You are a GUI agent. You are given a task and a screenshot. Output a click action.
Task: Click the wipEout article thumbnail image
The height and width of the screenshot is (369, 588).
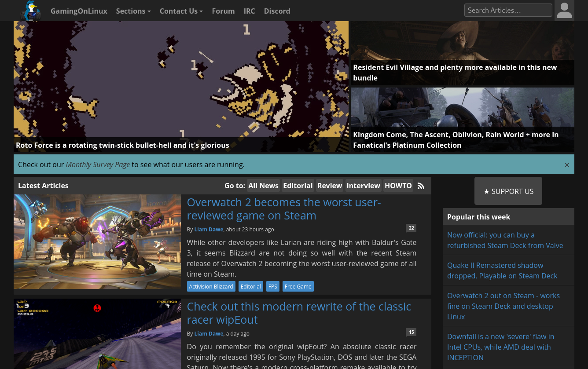(97, 334)
